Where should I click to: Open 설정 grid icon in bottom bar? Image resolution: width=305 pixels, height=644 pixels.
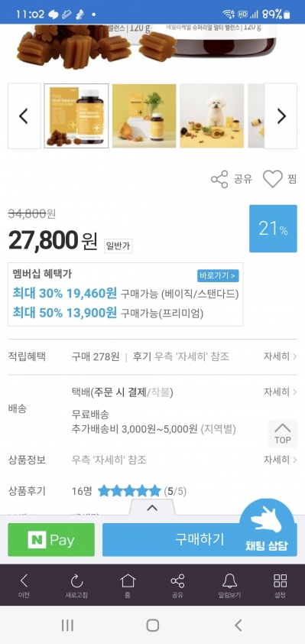click(280, 586)
